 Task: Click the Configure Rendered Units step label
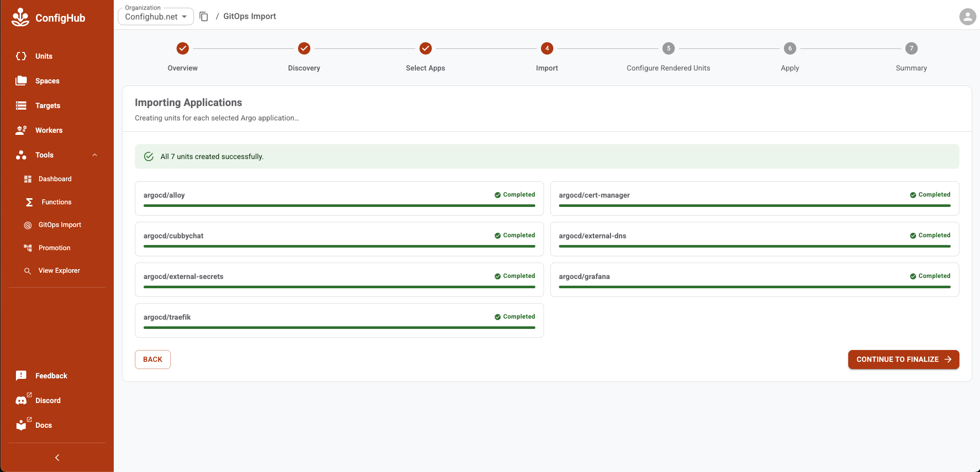[x=669, y=68]
